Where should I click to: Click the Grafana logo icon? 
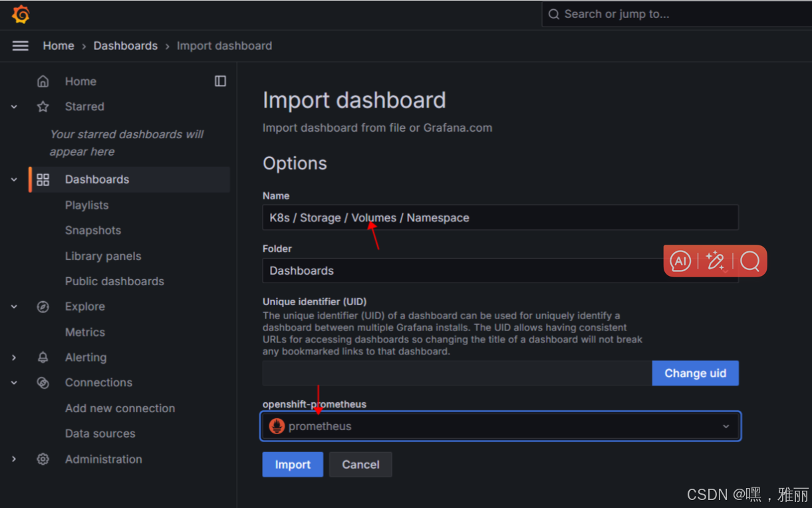tap(21, 14)
